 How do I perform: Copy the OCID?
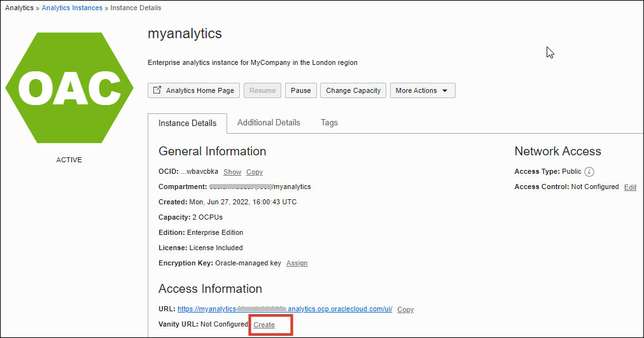click(255, 172)
